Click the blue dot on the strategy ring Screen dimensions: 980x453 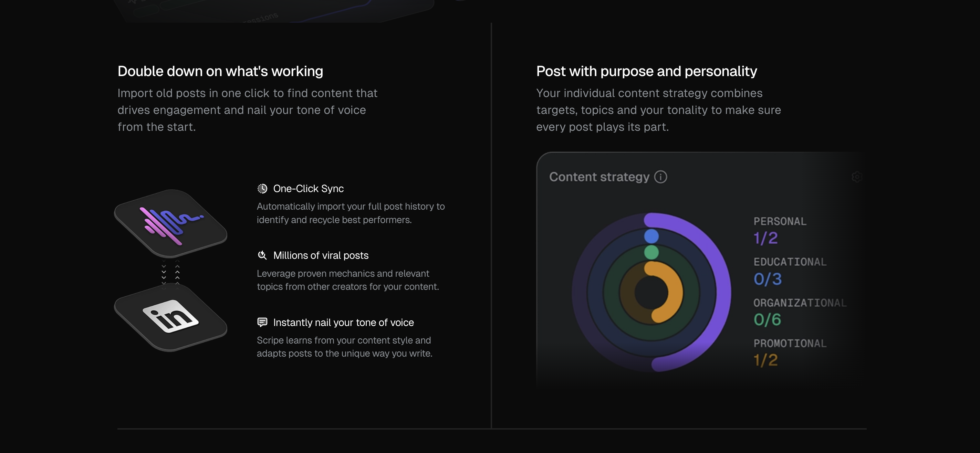point(651,236)
